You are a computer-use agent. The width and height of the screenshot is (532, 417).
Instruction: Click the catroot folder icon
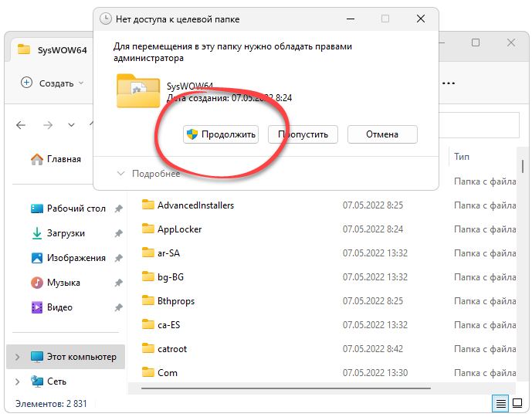click(x=148, y=348)
